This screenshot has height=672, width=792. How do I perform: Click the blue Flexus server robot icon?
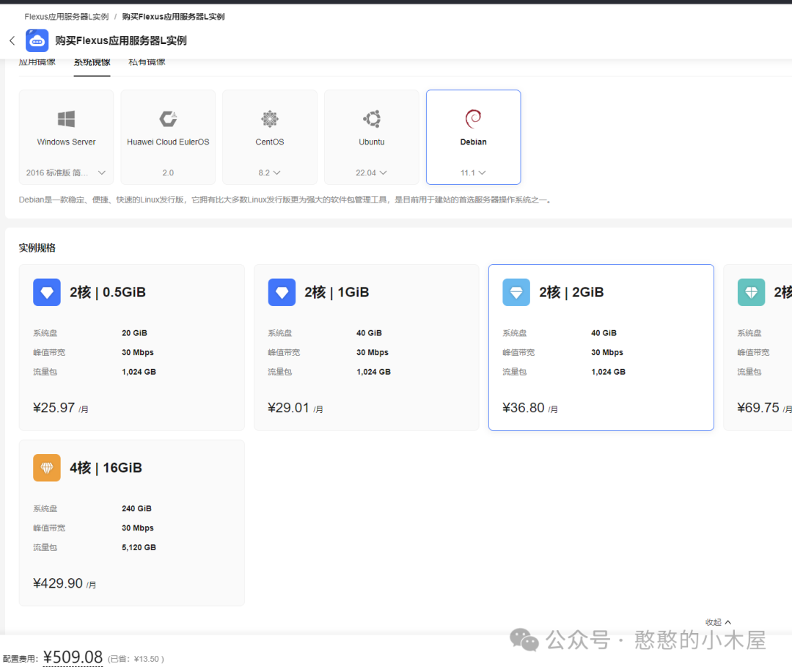(37, 40)
